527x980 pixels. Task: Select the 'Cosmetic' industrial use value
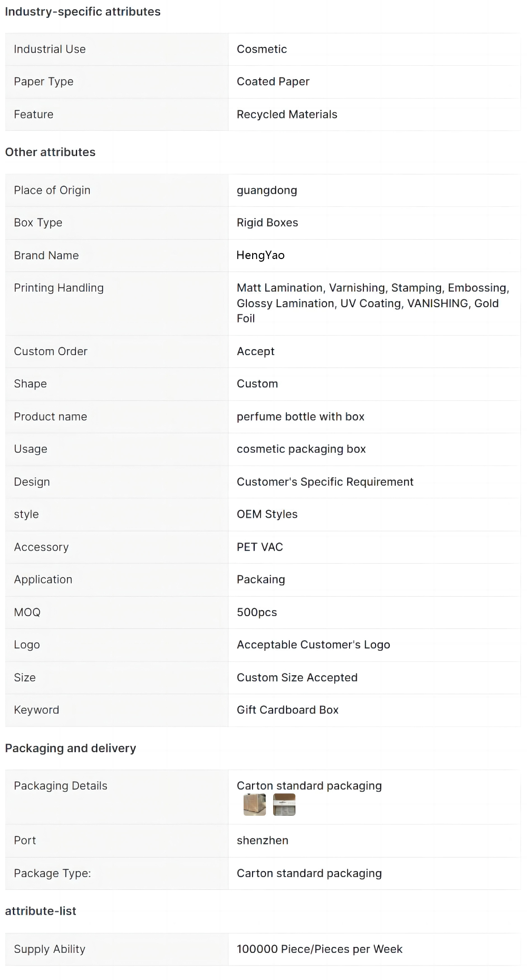click(261, 49)
